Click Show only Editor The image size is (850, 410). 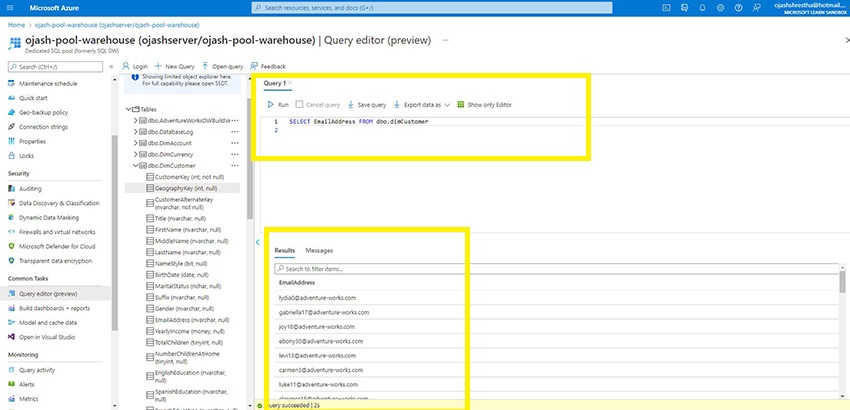pyautogui.click(x=485, y=105)
